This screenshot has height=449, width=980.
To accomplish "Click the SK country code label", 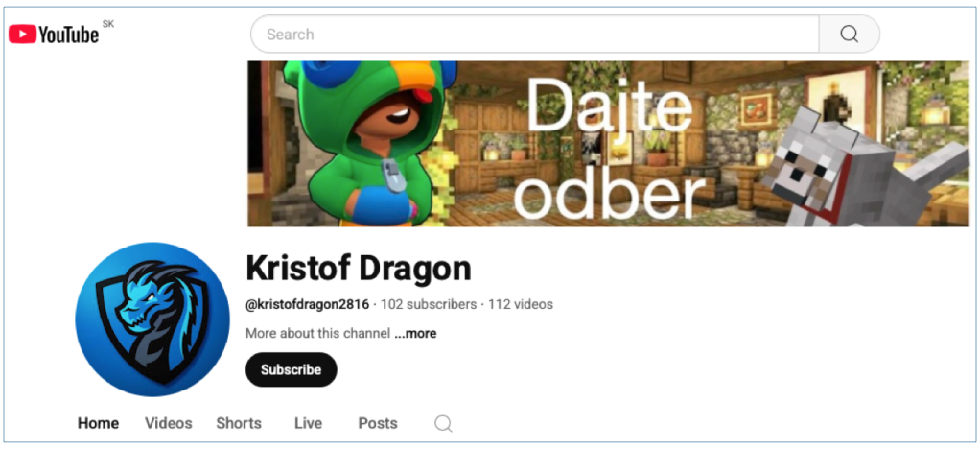I will (x=108, y=24).
